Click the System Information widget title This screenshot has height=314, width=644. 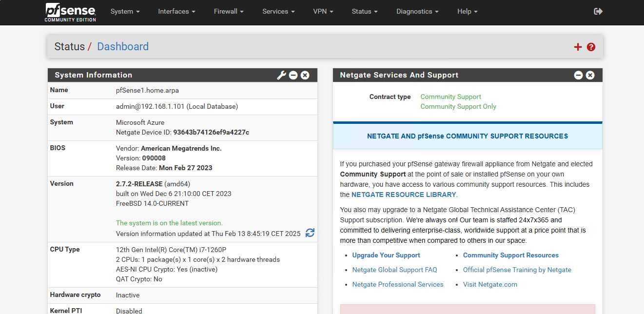coord(94,75)
